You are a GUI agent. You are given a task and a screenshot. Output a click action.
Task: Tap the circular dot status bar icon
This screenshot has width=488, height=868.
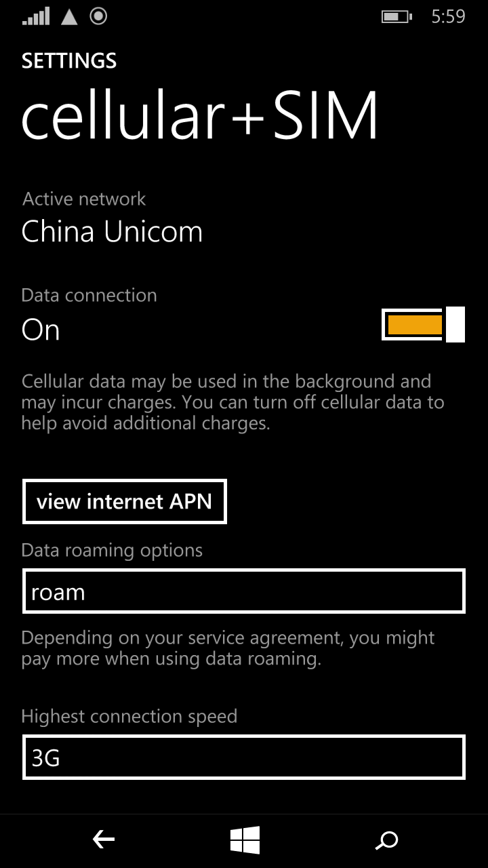[99, 16]
